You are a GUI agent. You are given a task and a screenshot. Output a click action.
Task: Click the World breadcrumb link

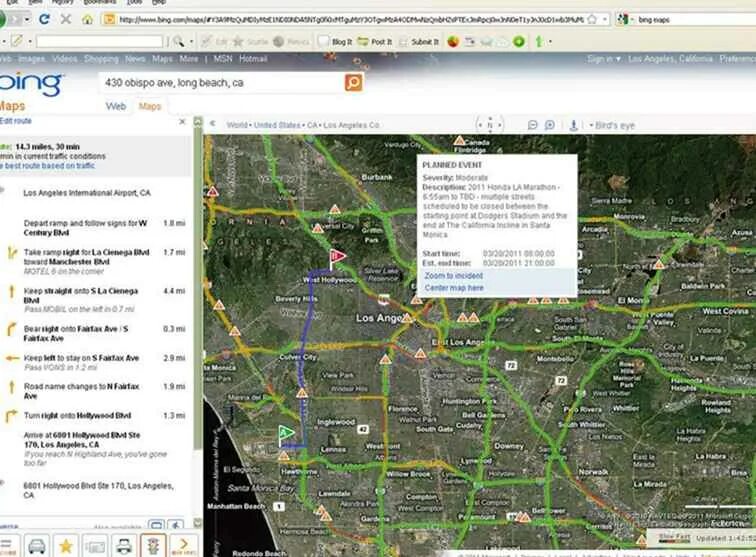pyautogui.click(x=237, y=125)
